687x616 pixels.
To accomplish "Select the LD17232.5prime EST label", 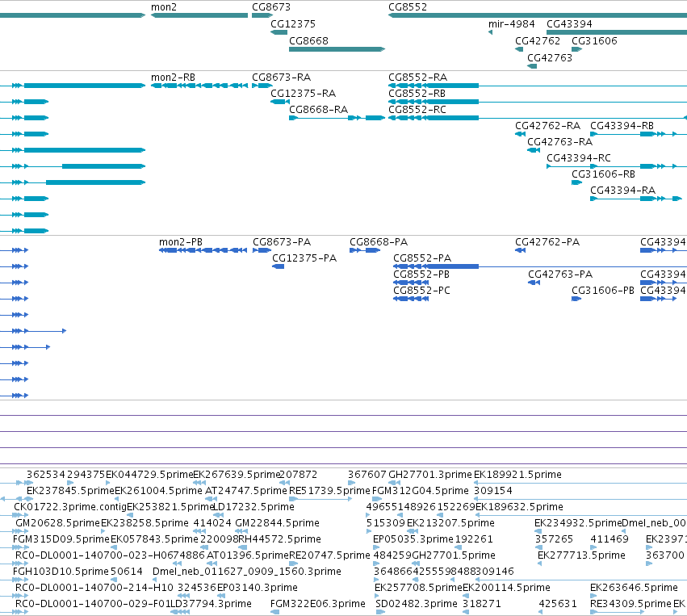I will point(253,507).
